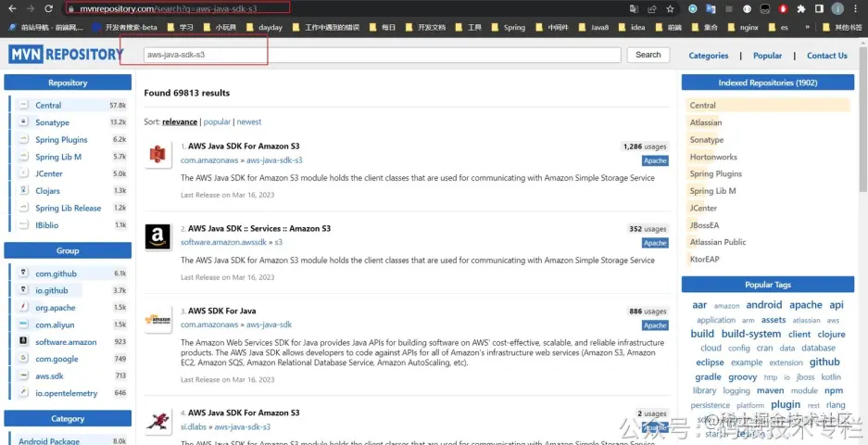Click the browser address bar URL
868x445 pixels.
[x=169, y=9]
